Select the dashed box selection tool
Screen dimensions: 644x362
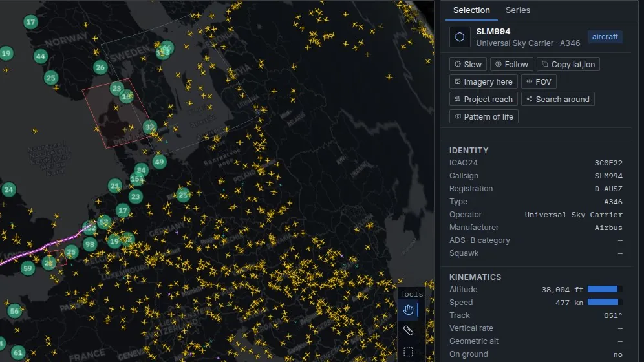tap(408, 352)
